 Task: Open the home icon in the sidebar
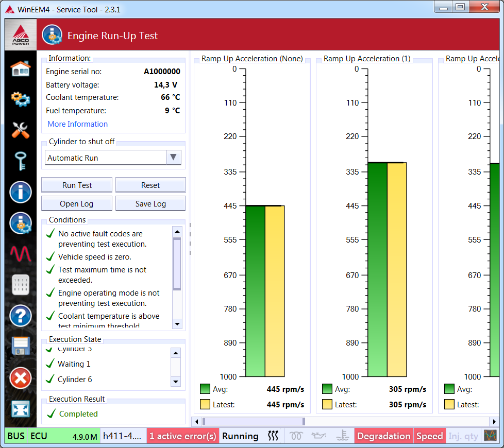point(21,68)
